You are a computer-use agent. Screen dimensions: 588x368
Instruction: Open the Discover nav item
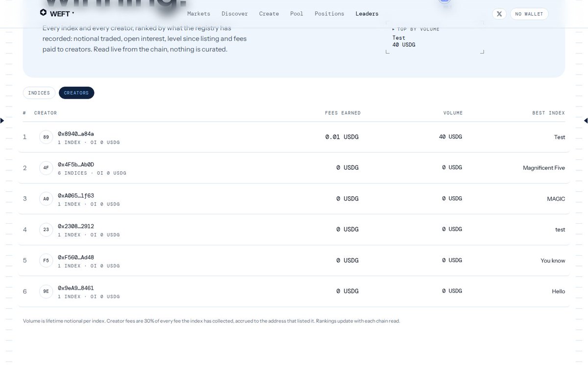[x=235, y=14]
